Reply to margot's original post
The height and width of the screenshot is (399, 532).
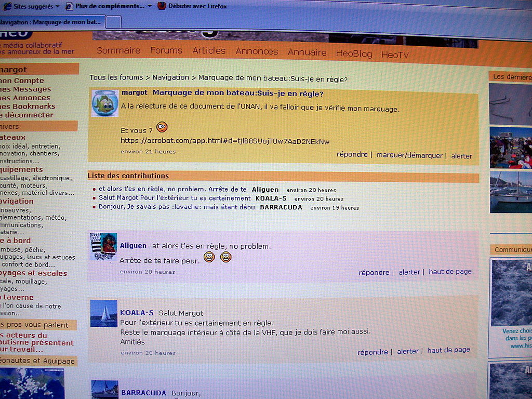[352, 154]
